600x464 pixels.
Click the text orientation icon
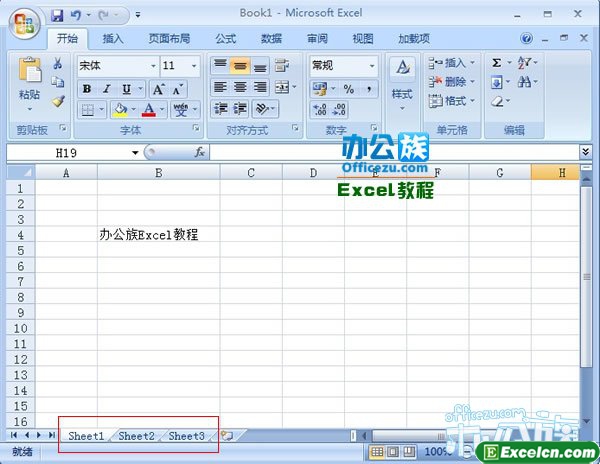(x=262, y=109)
